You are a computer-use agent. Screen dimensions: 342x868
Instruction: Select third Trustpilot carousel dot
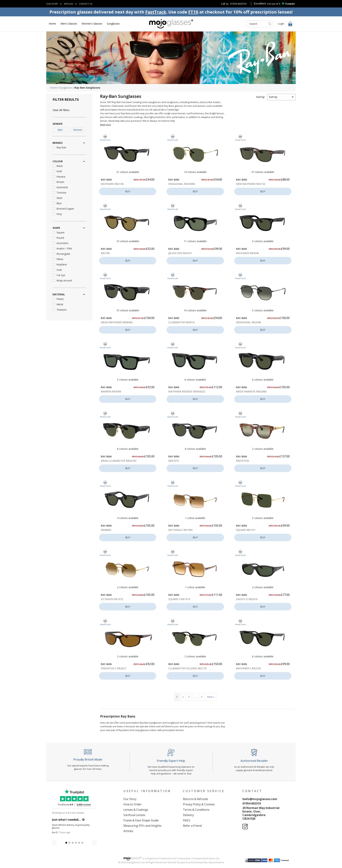click(72, 843)
